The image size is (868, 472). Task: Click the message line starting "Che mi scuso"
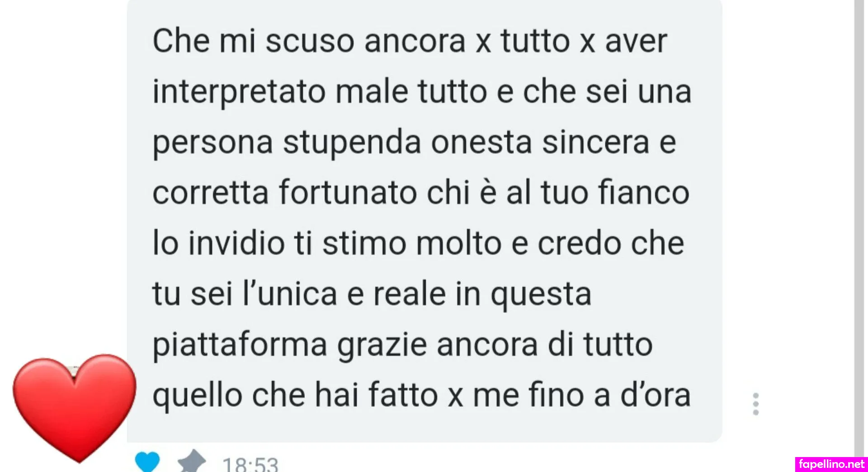click(410, 41)
